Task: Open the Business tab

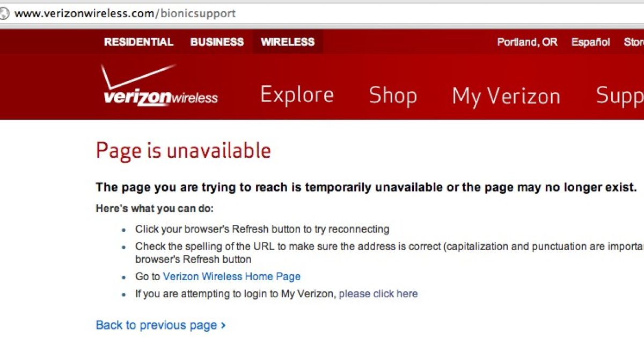Action: coord(217,42)
